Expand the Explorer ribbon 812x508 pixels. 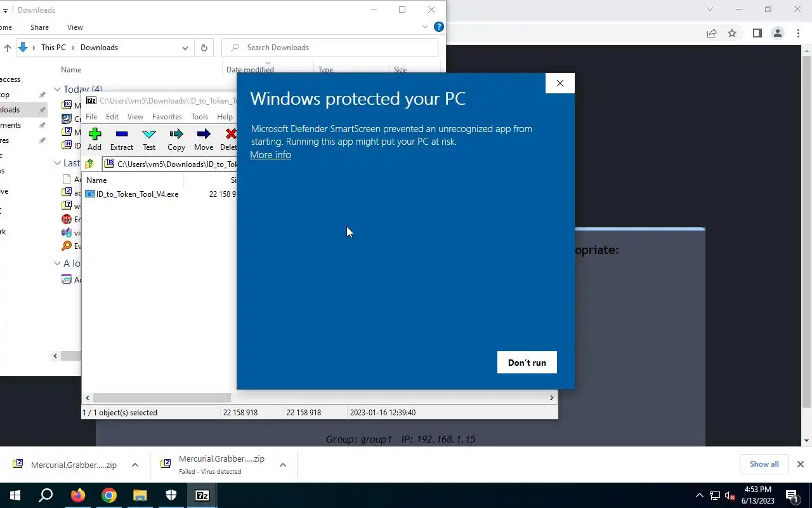click(425, 27)
